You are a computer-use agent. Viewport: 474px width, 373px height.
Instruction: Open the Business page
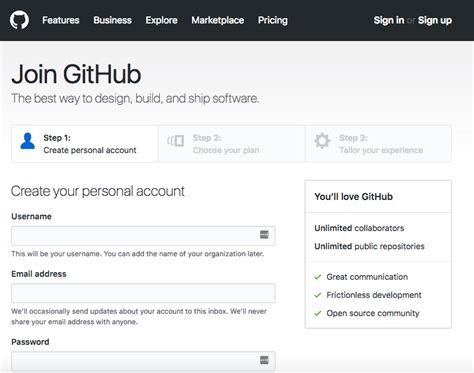coord(112,20)
